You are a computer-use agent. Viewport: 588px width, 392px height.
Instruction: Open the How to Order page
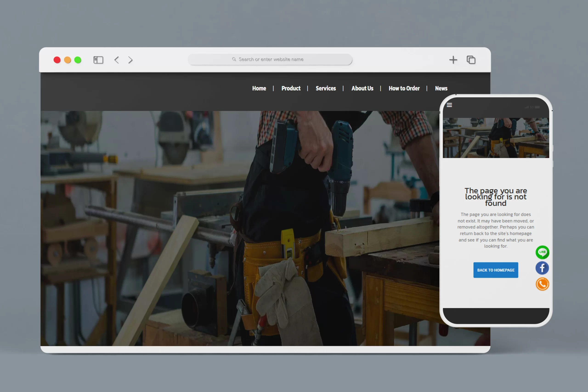pyautogui.click(x=404, y=88)
